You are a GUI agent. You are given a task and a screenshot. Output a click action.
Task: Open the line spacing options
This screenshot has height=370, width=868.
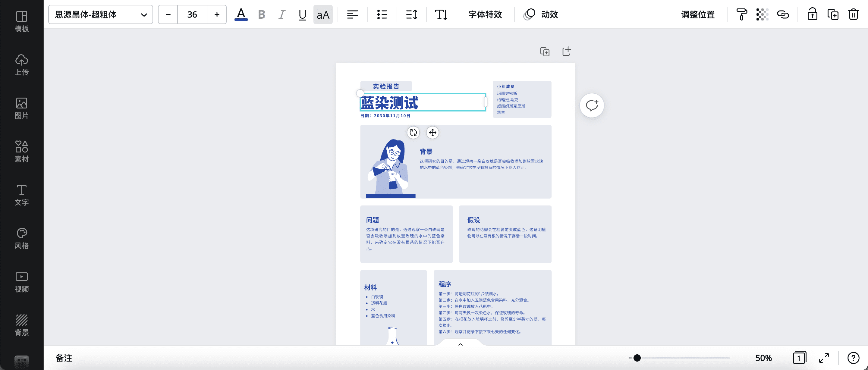411,14
